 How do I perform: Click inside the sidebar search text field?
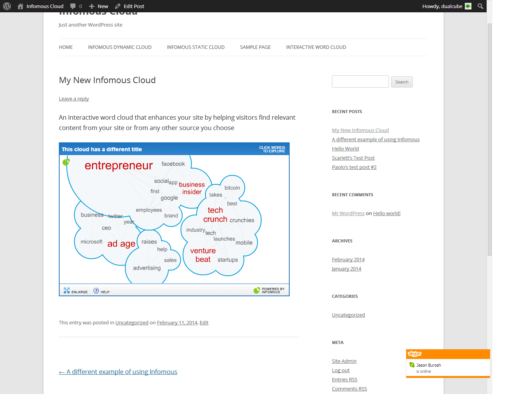click(x=360, y=82)
